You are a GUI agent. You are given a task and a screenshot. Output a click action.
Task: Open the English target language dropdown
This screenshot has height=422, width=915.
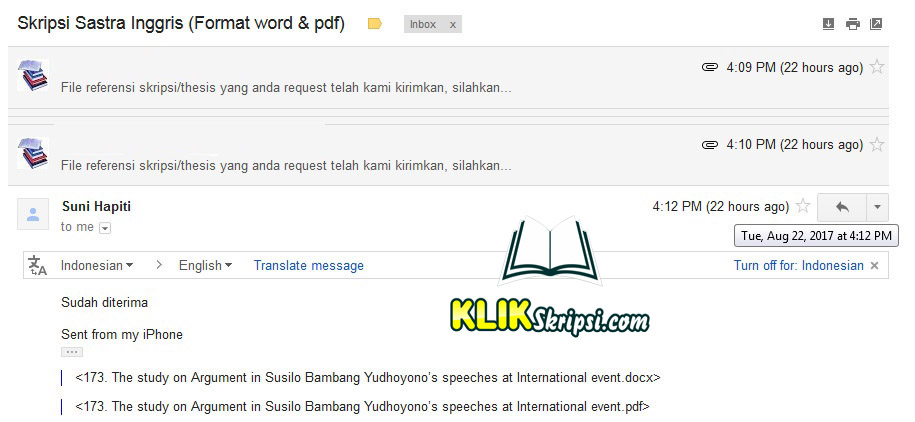pos(205,266)
